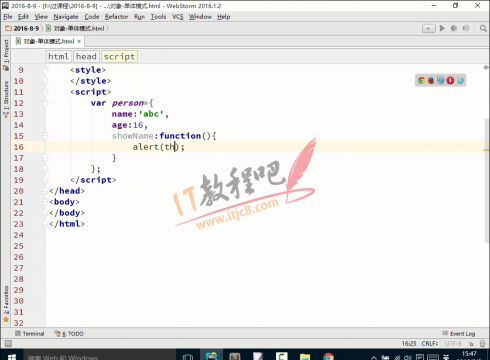Open the Windows Start menu
The height and width of the screenshot is (360, 490).
[12, 356]
